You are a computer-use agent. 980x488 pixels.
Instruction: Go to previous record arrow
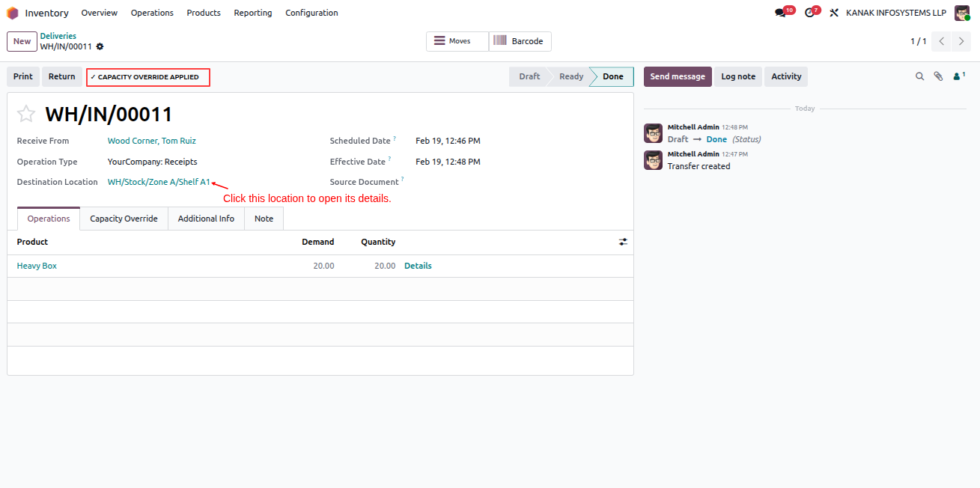tap(942, 42)
